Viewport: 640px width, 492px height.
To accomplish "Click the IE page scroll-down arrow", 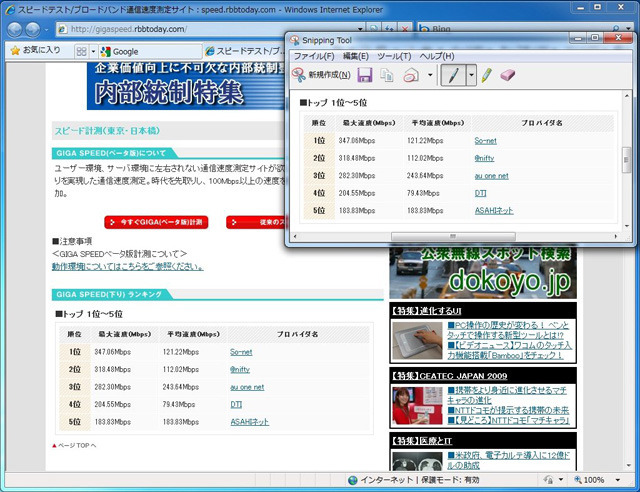I will pos(629,465).
